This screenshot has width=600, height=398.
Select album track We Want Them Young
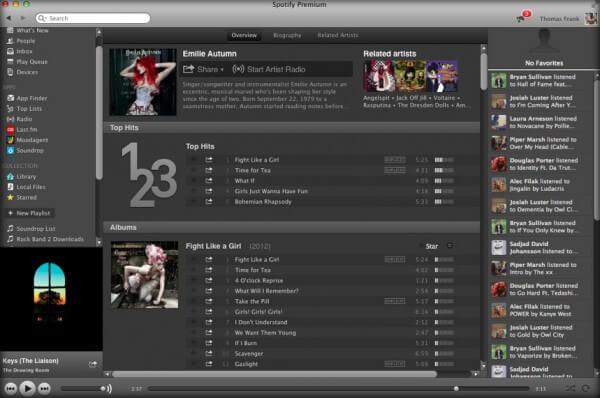pos(321,333)
